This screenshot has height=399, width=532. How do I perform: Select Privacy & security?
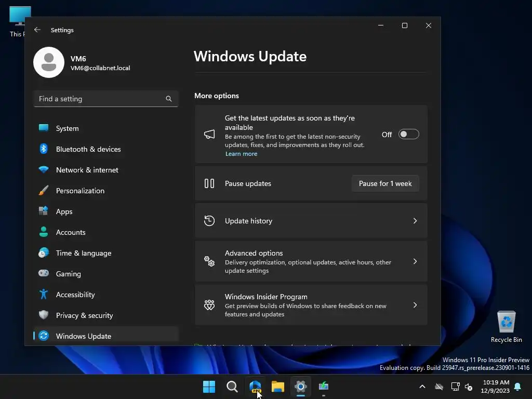(x=106, y=315)
